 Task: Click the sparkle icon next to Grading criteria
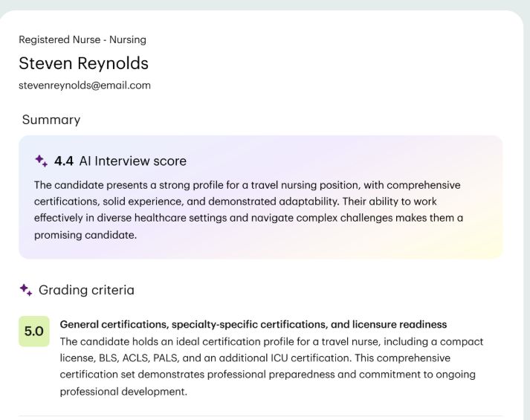(26, 290)
